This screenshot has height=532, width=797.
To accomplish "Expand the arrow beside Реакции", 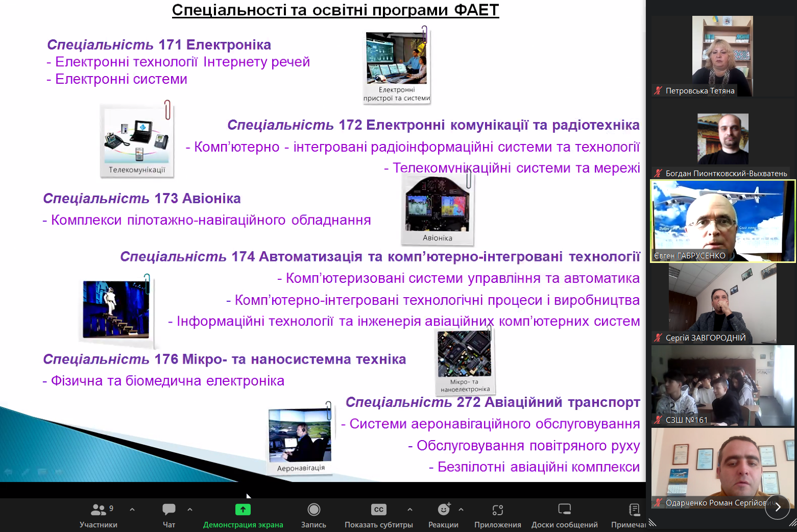I will 461,510.
